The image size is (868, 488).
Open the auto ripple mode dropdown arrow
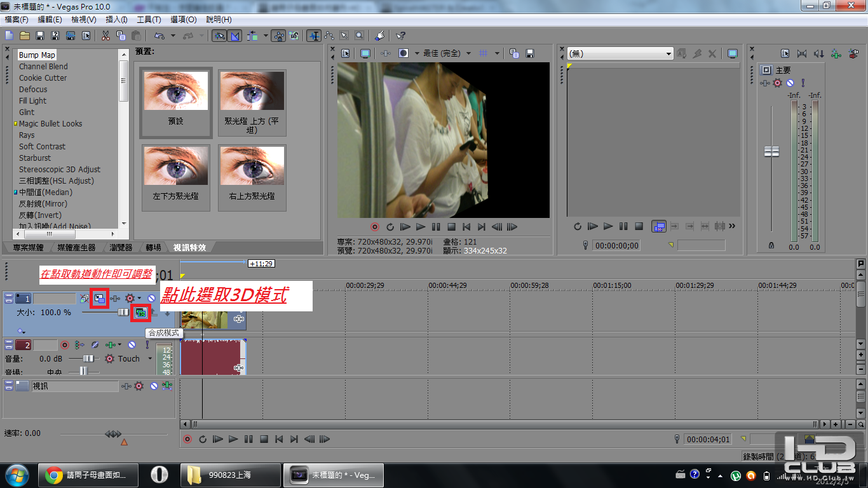coord(266,36)
